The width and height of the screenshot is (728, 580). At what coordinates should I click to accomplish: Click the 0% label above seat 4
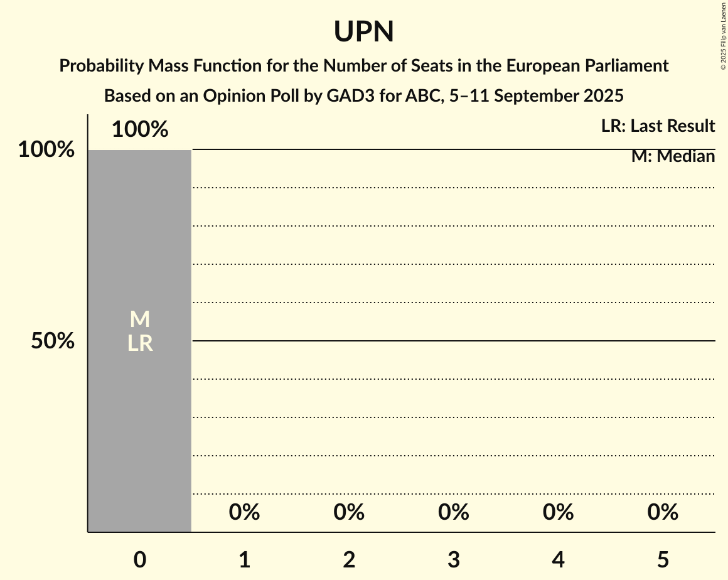click(x=558, y=512)
